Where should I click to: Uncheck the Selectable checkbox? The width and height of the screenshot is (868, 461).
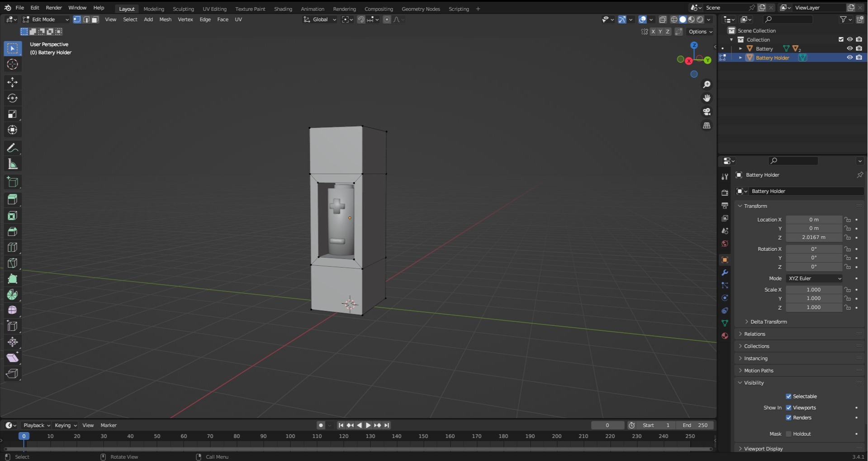pos(788,396)
